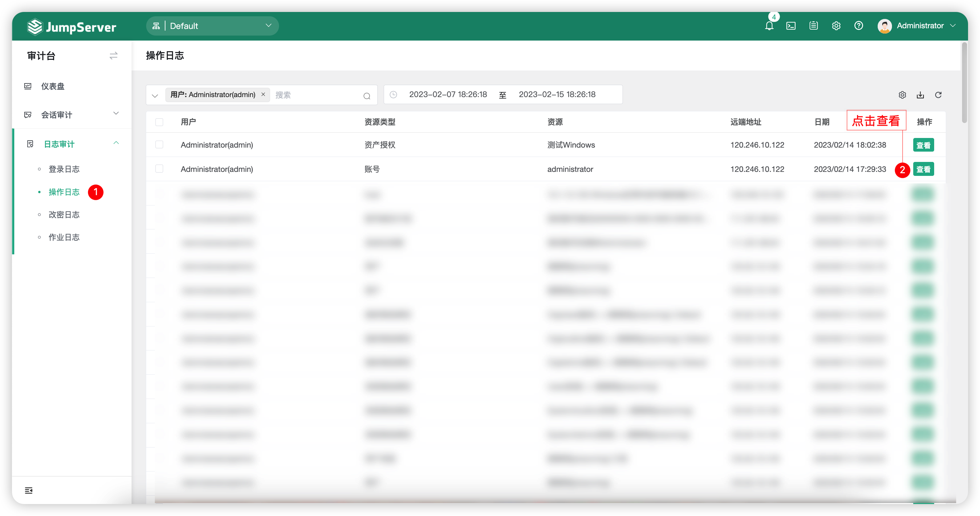Viewport: 980px width, 516px height.
Task: Remove the Administrator(admin) user filter tag
Action: click(x=263, y=94)
